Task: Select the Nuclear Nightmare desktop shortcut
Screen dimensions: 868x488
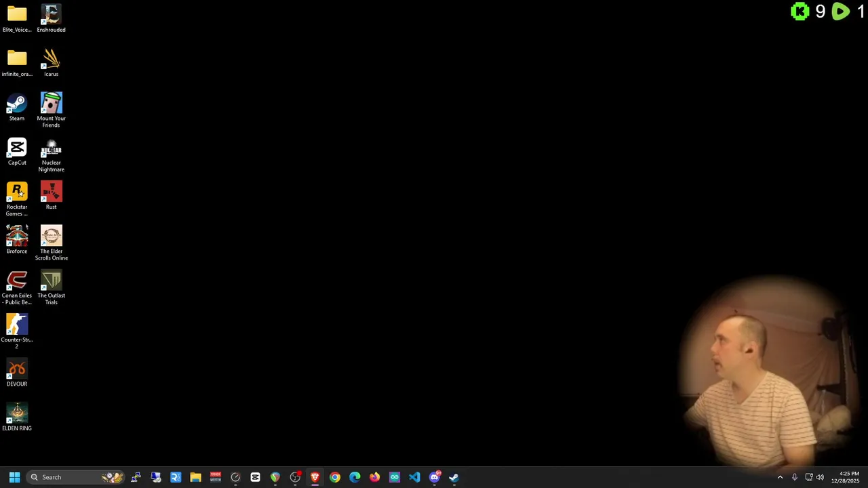Action: pos(51,155)
